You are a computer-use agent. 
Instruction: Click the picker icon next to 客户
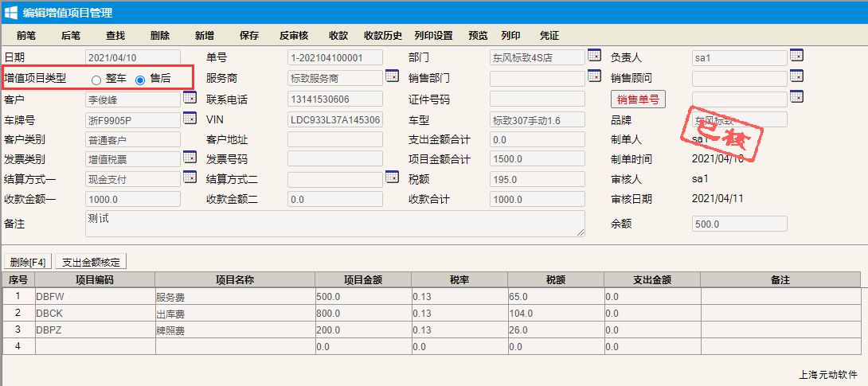[190, 98]
